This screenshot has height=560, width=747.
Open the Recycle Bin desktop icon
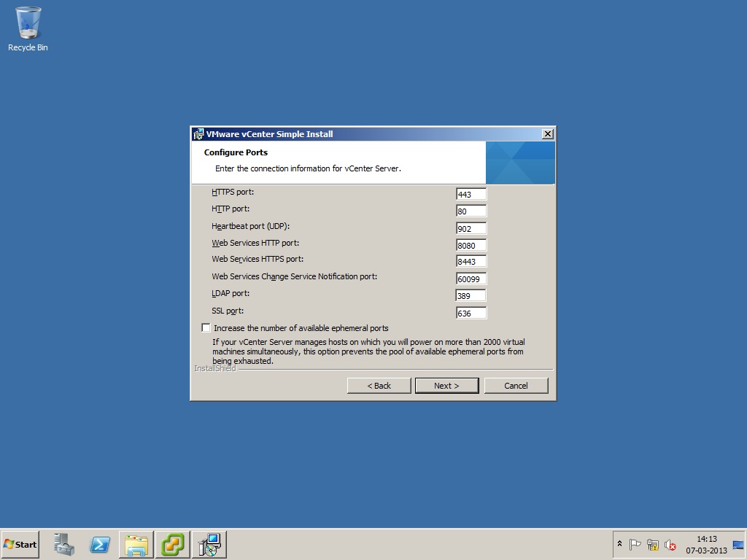point(28,28)
